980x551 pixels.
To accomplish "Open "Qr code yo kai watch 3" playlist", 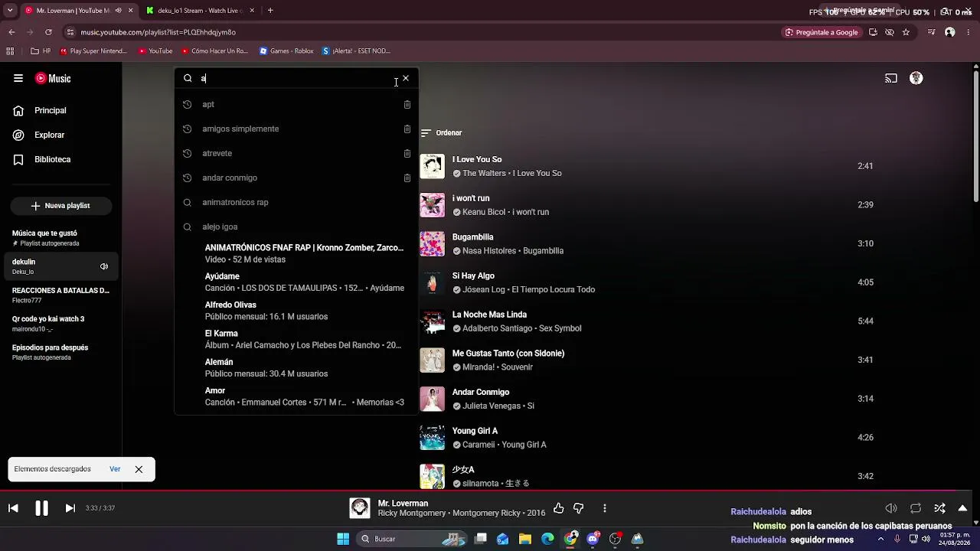I will (61, 324).
